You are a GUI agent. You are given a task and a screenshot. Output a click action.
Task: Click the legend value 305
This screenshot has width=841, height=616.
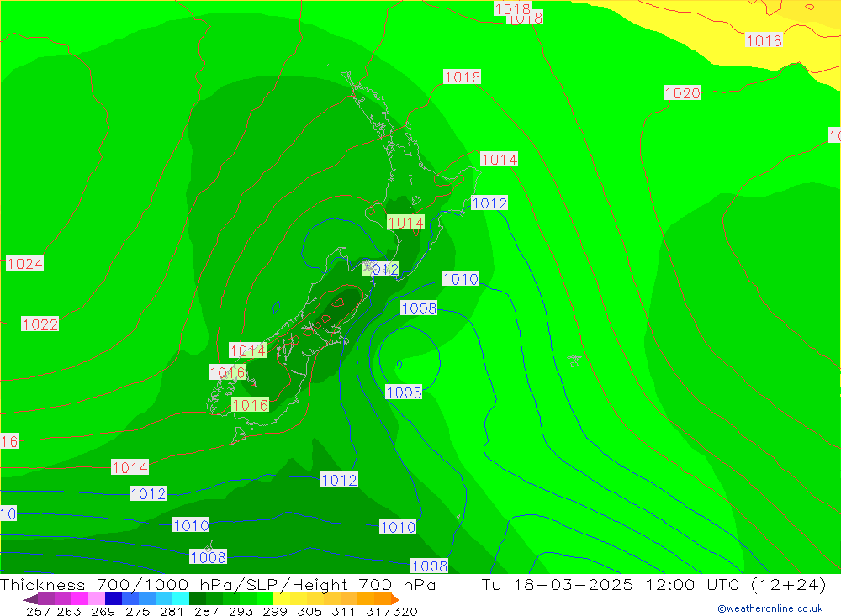coord(309,611)
